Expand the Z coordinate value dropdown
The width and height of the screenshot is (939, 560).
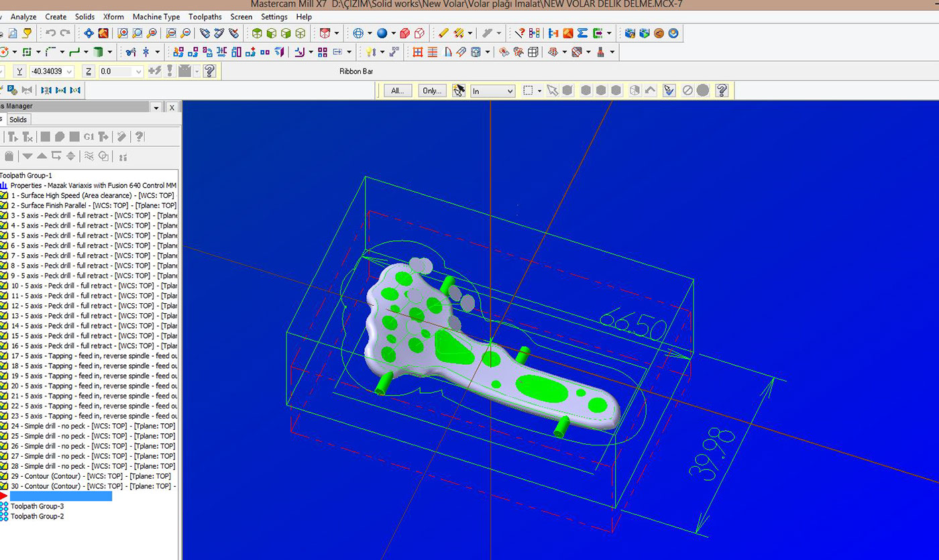point(139,71)
